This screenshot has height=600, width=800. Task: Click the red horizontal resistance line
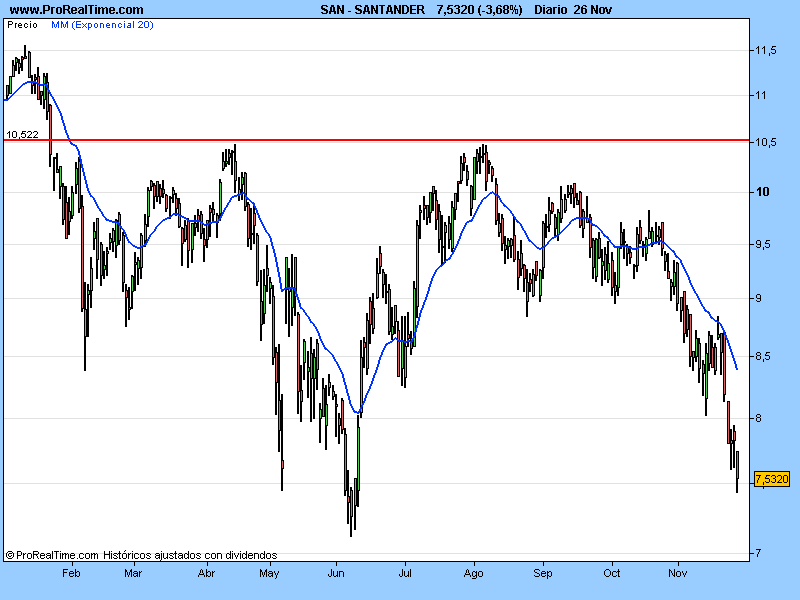point(377,140)
